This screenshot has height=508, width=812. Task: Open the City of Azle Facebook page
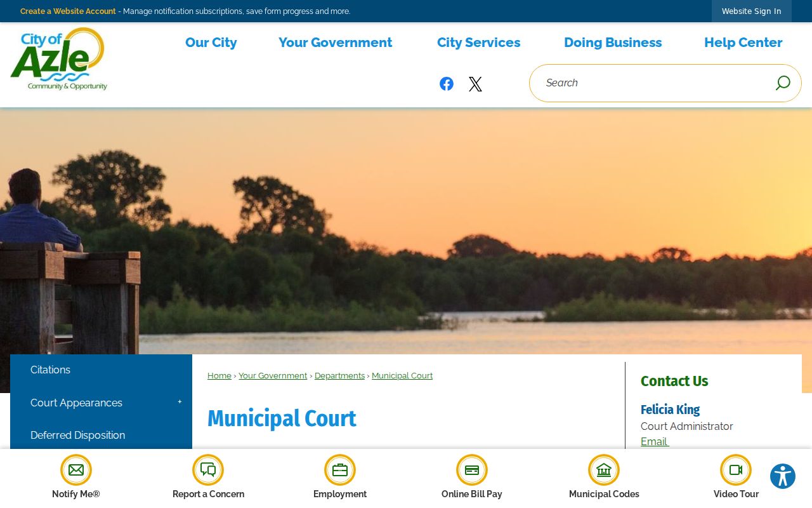[x=447, y=84]
